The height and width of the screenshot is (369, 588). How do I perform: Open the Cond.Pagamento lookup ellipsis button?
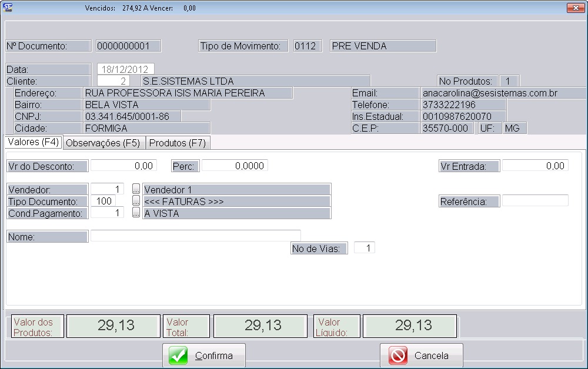coord(136,213)
